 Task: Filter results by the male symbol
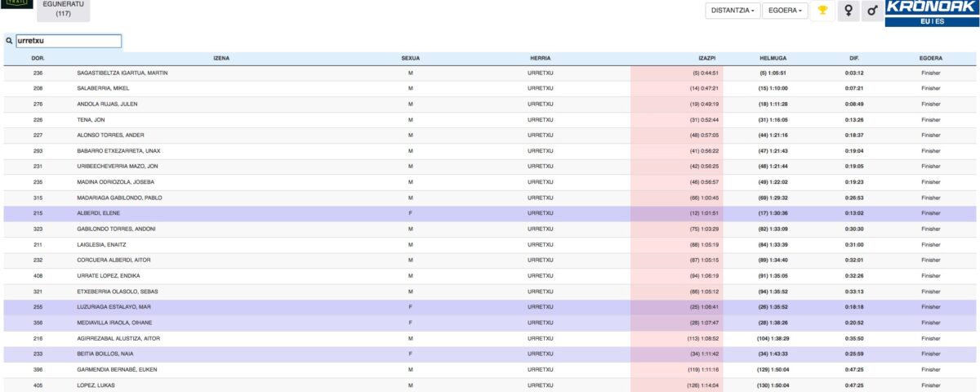[x=872, y=11]
